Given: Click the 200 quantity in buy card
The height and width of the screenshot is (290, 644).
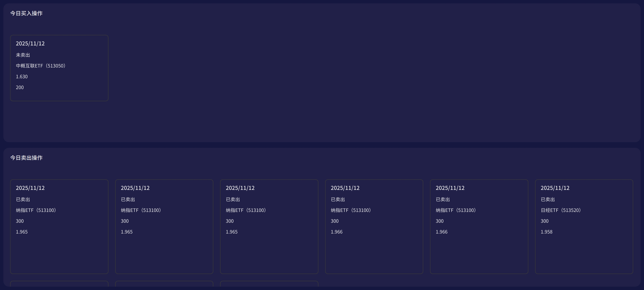Looking at the screenshot, I should coord(20,88).
